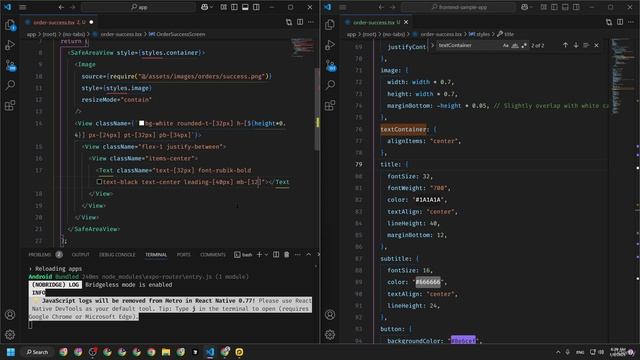Click white color swatch before bg-white
This screenshot has height=360, width=640.
141,123
